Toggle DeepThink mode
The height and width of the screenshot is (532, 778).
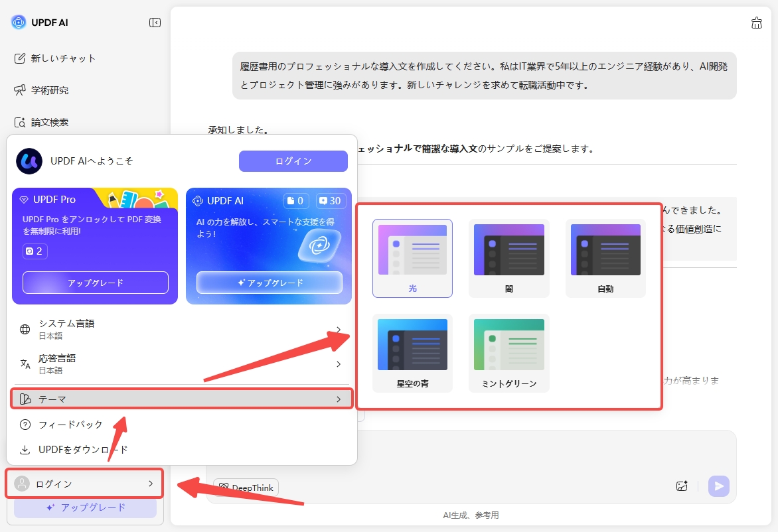click(246, 488)
